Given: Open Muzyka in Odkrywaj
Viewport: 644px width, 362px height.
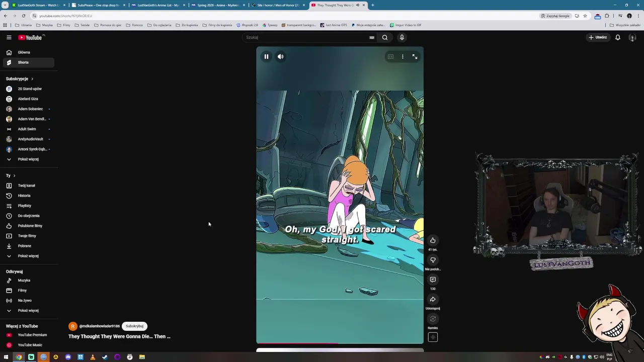Looking at the screenshot, I should pyautogui.click(x=28, y=281).
